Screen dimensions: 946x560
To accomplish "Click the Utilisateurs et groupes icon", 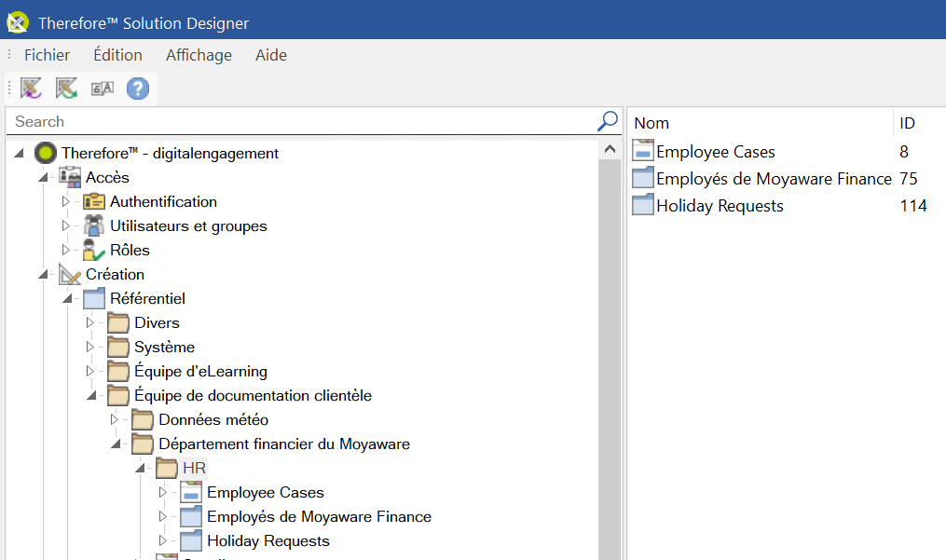I will click(x=94, y=225).
